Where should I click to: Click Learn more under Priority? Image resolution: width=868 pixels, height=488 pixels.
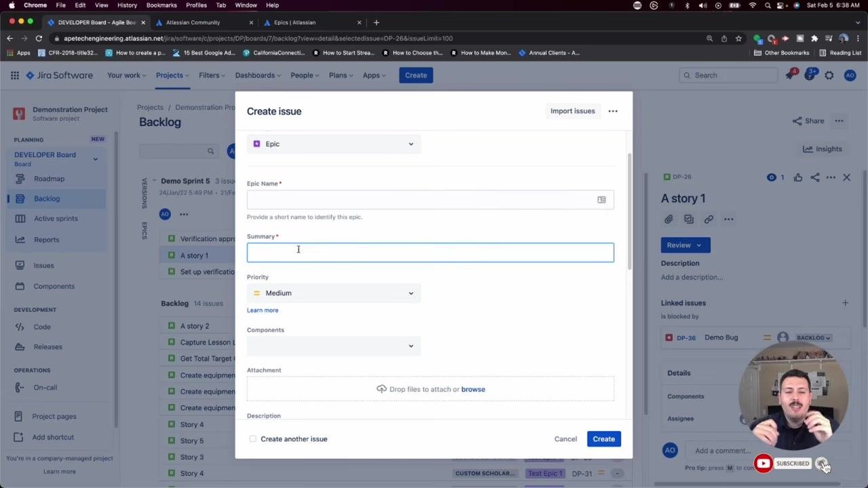pyautogui.click(x=262, y=310)
